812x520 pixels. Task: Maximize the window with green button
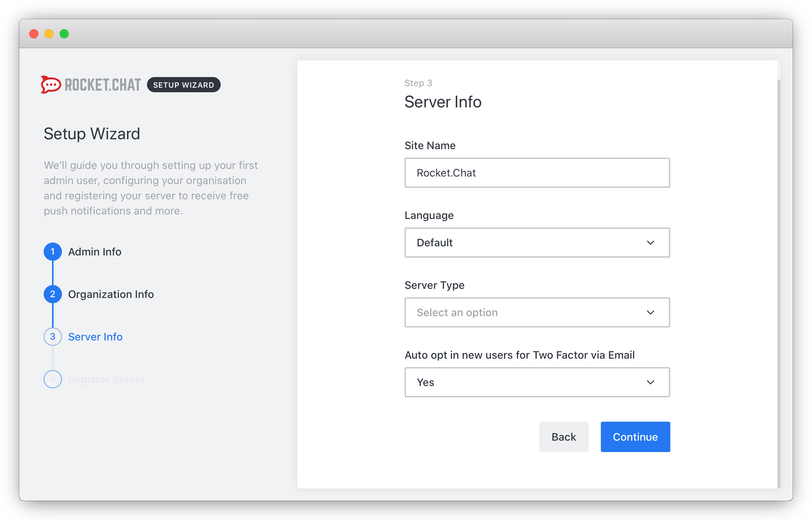point(64,34)
